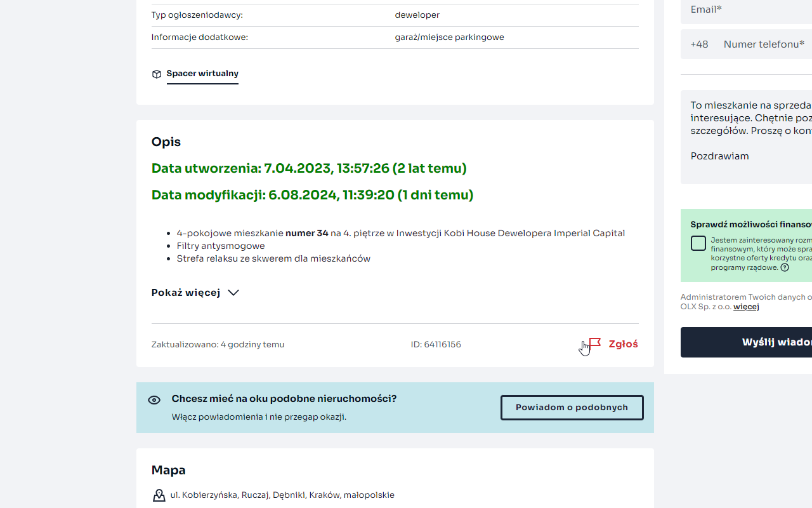The width and height of the screenshot is (812, 508).
Task: Click the Numer telefonu field
Action: tap(764, 44)
